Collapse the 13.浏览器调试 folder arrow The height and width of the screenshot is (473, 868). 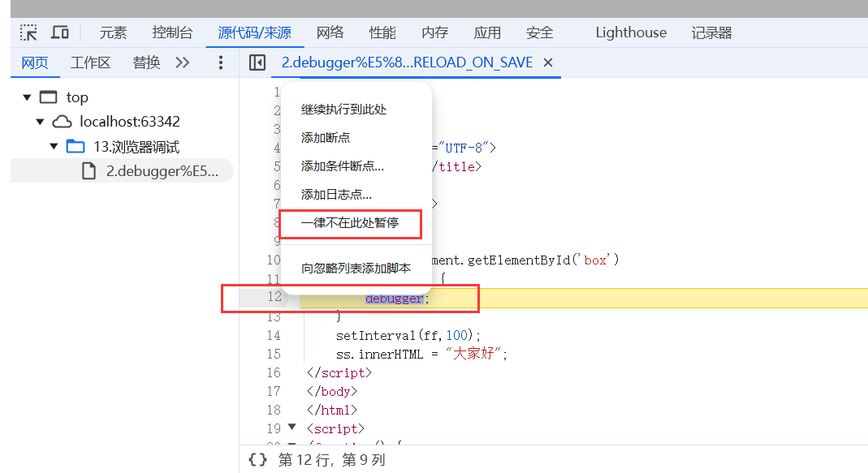click(x=54, y=147)
